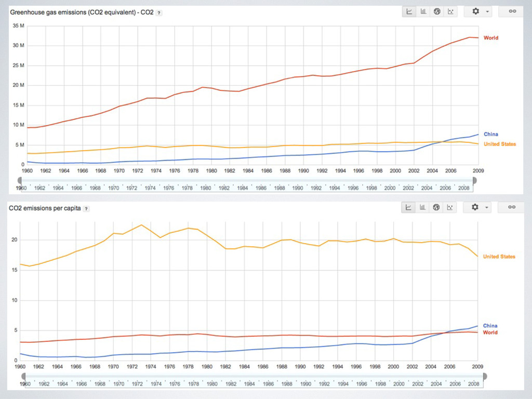Expand settings dropdown arrow in CO2 per capita chart
The width and height of the screenshot is (532, 399).
point(486,207)
